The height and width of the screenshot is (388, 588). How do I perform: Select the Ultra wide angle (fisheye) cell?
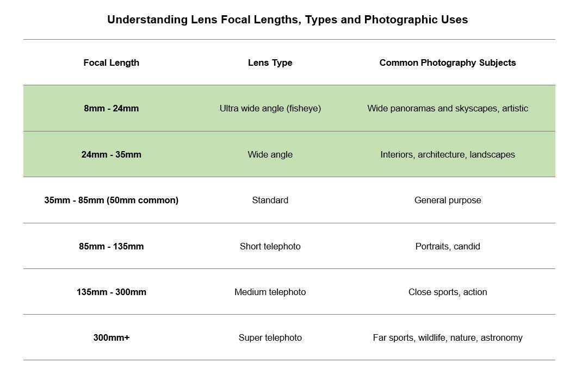tap(270, 108)
